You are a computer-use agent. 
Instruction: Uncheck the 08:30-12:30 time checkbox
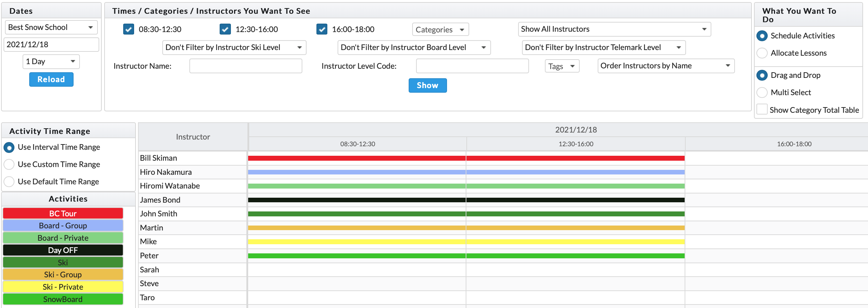(x=128, y=29)
